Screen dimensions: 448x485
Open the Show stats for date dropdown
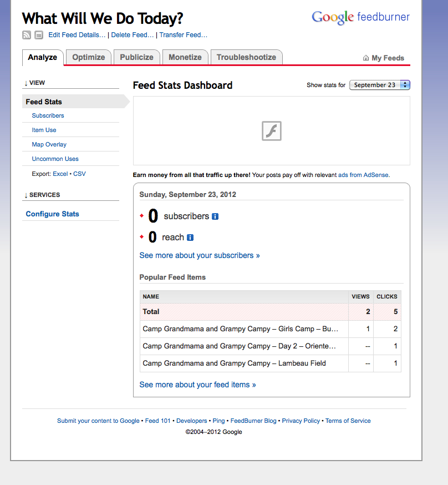point(380,85)
